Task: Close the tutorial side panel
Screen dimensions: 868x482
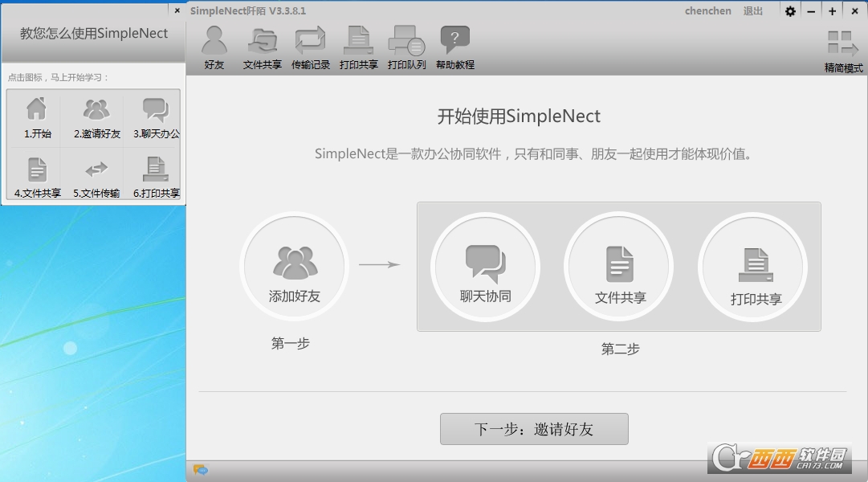Action: (177, 11)
